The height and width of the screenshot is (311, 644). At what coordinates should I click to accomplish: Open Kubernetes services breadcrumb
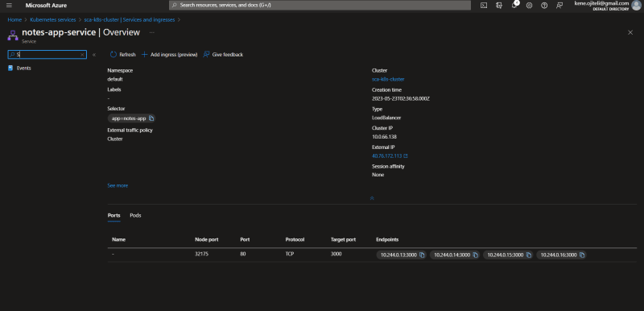tap(53, 19)
